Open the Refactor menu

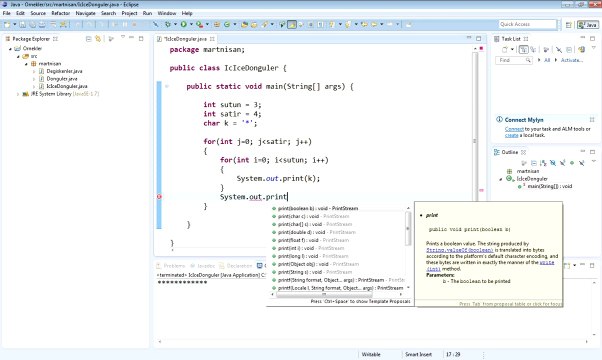point(61,13)
